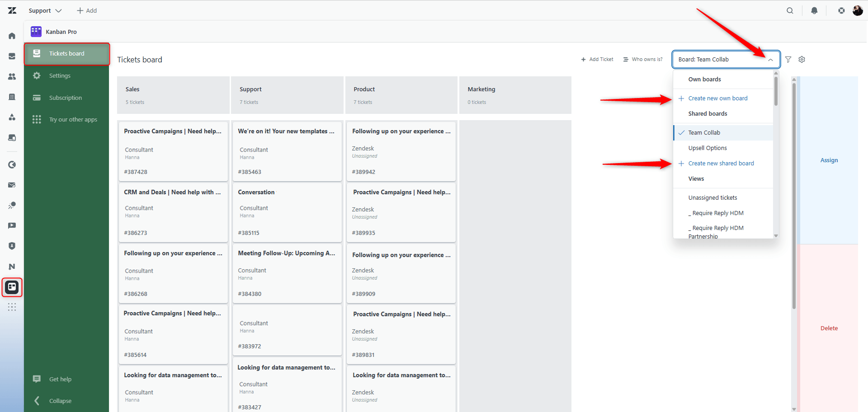Screen dimensions: 868x412
Task: Click Create new own board link
Action: point(717,98)
